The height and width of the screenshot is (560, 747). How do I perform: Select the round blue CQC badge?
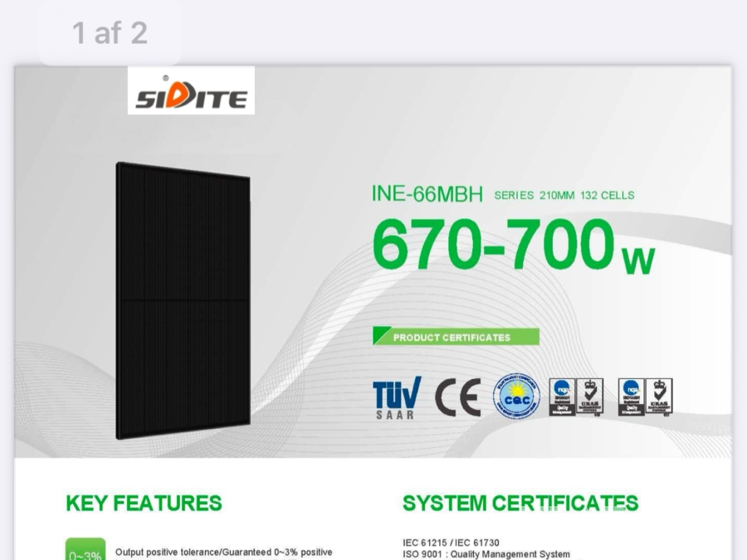tap(516, 396)
